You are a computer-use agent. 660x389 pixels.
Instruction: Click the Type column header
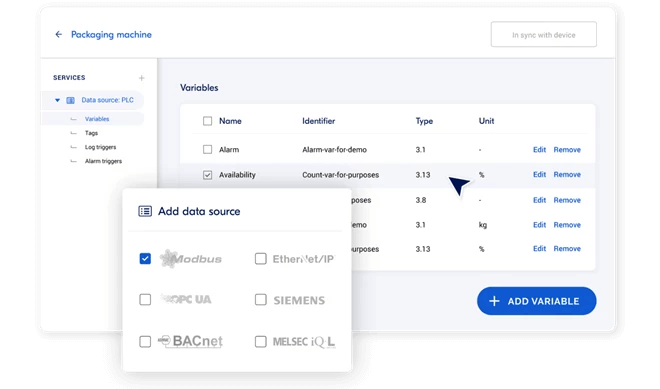coord(424,121)
